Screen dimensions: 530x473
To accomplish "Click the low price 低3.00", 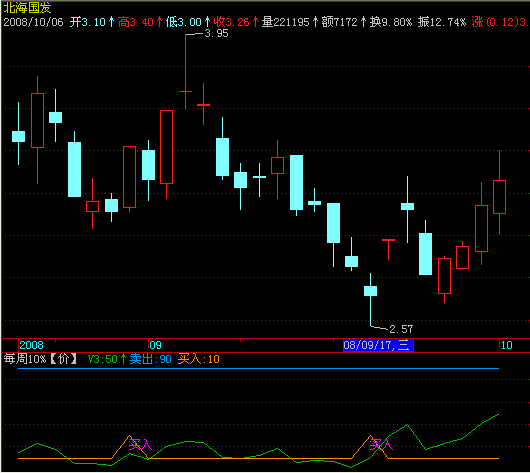I will pos(184,22).
